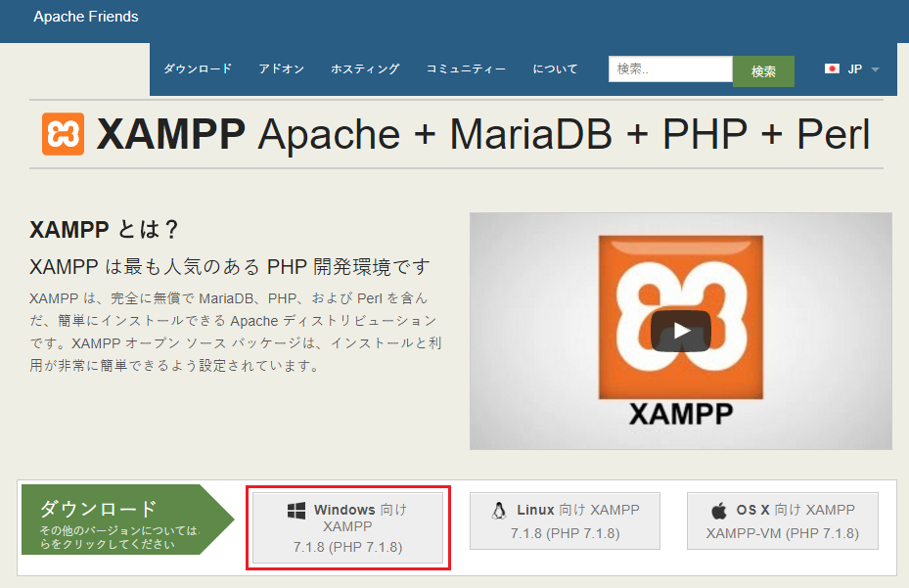Open the ダウンロード menu item

pos(198,68)
